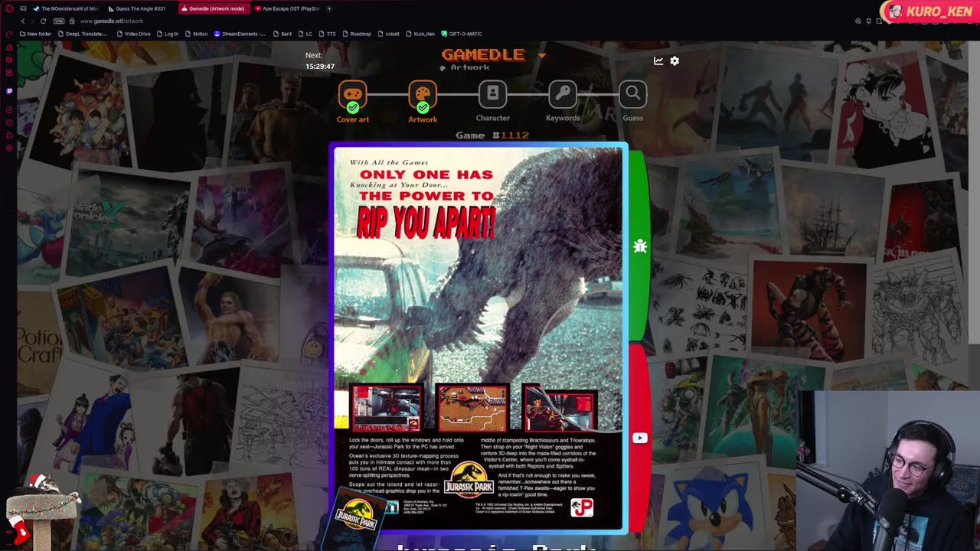The height and width of the screenshot is (551, 980).
Task: Switch to Guess The Angle #331 tab
Action: 139,8
